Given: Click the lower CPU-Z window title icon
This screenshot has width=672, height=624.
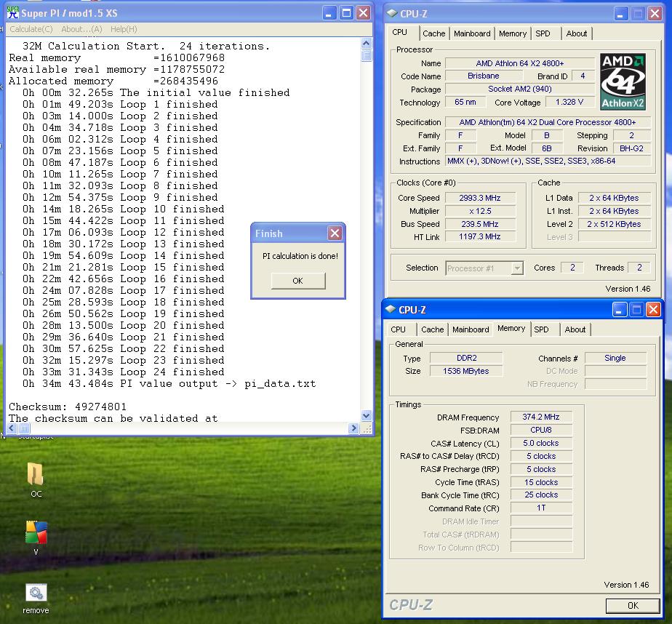Looking at the screenshot, I should pos(391,309).
